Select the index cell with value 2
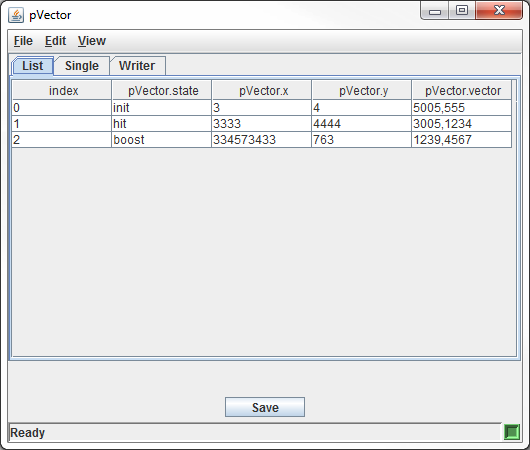The image size is (530, 450). pos(62,140)
